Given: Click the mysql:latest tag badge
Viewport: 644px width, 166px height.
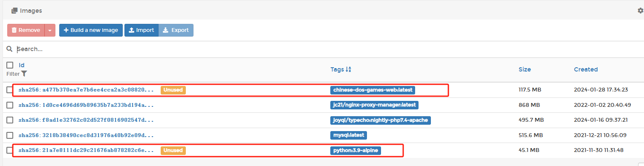Looking at the screenshot, I should 348,135.
